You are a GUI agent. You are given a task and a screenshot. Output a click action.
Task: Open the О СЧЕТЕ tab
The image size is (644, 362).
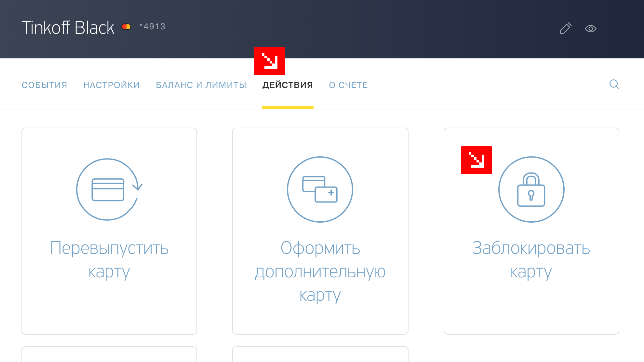click(x=348, y=85)
